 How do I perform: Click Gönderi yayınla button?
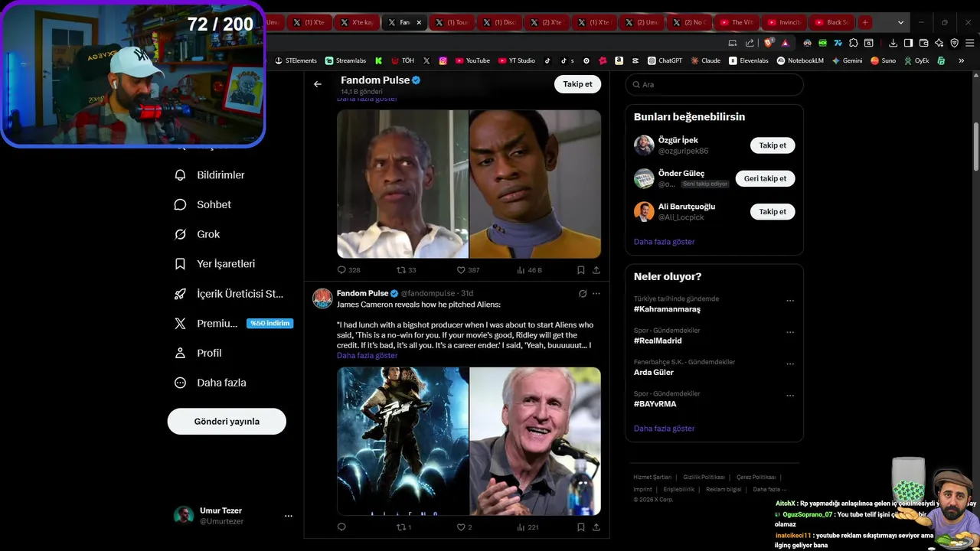click(227, 422)
